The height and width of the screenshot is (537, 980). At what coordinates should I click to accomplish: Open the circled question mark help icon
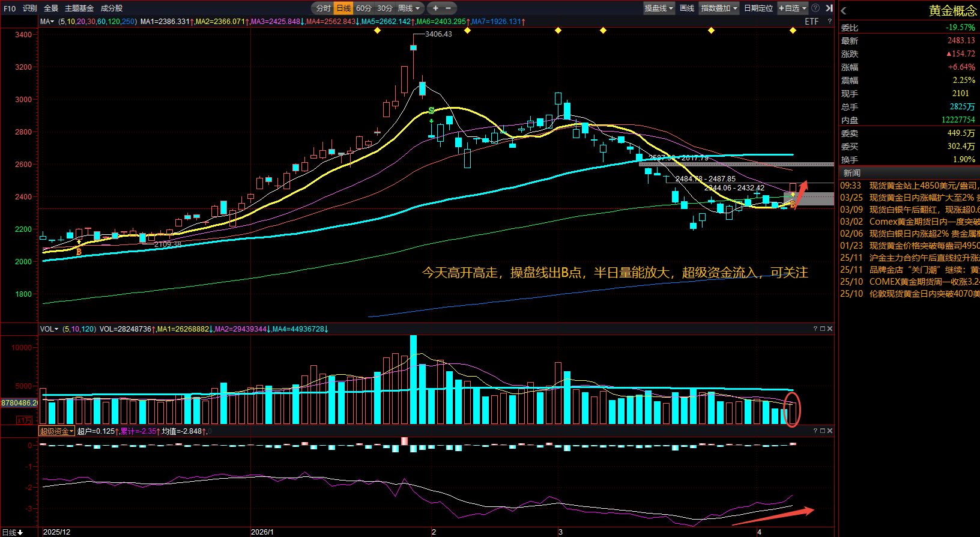(815, 8)
